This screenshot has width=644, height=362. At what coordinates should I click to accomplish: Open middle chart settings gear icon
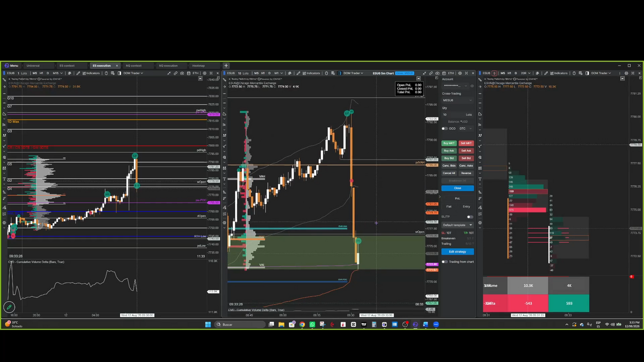click(x=460, y=73)
